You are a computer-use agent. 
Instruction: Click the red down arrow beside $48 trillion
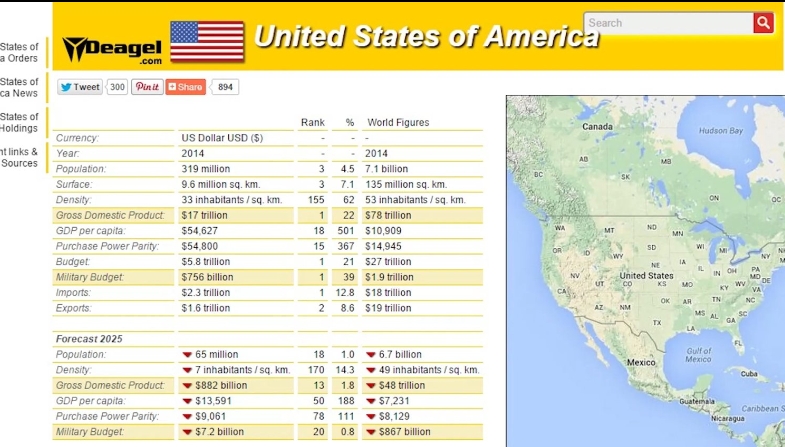(370, 385)
